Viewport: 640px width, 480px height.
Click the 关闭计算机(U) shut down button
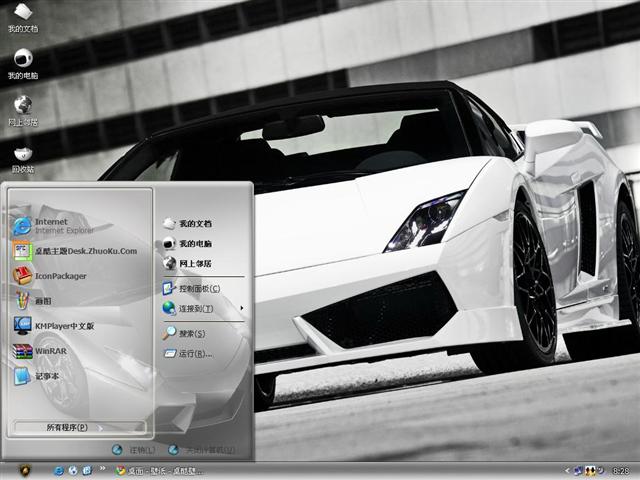202,450
